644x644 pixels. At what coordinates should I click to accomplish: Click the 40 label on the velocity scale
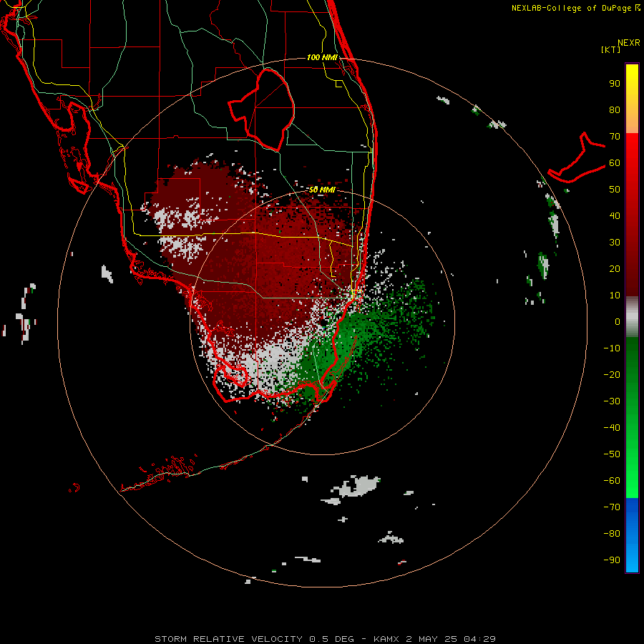[x=615, y=216]
